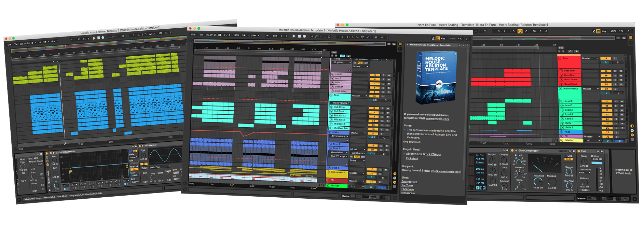Viewport: 644px width, 240px height.
Task: Show In/Out section in Template 1 mixer
Action: pos(395,174)
